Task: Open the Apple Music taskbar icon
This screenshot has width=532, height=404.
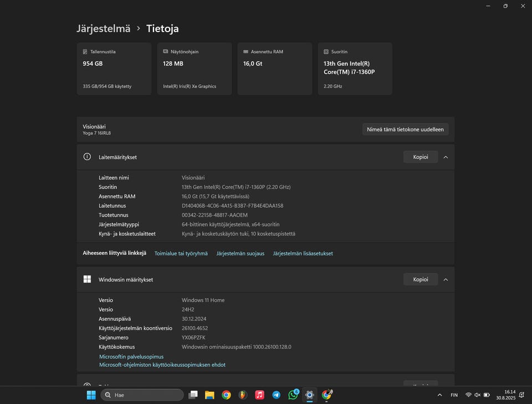Action: pos(259,395)
